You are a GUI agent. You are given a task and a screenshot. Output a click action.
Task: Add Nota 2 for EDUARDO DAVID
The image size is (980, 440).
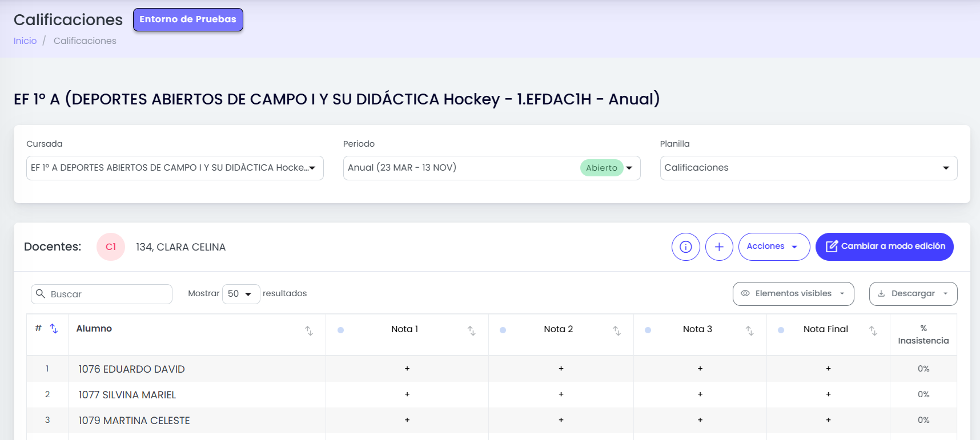click(561, 369)
